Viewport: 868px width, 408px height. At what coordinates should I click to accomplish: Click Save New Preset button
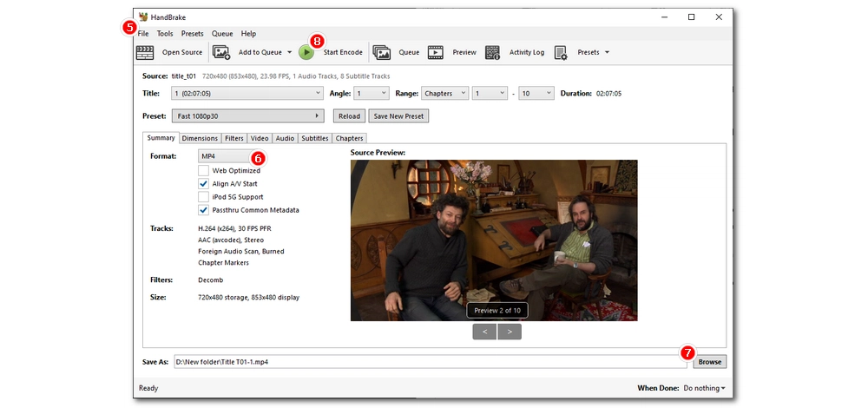click(398, 116)
